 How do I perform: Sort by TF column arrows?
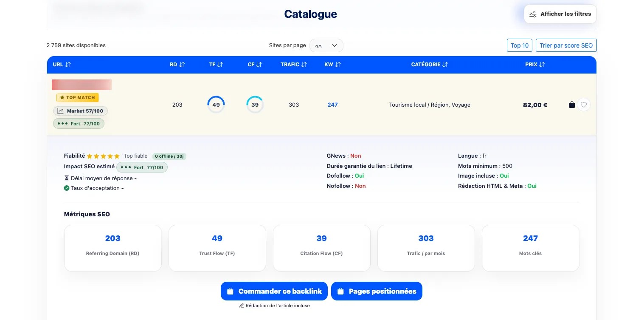click(x=220, y=65)
